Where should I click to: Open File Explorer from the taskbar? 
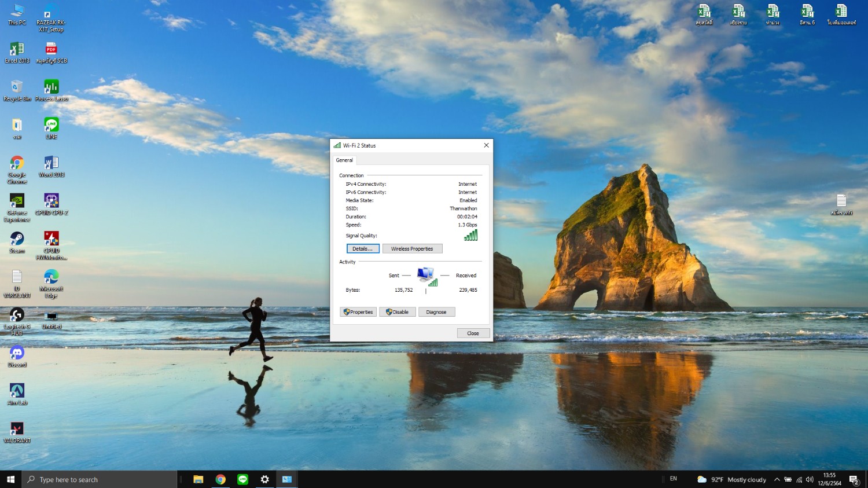198,479
